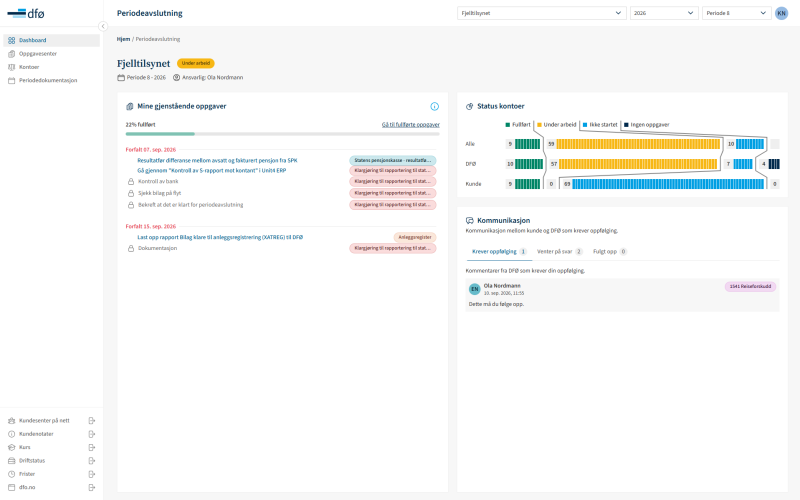Click external link icon beside Frister

click(92, 474)
